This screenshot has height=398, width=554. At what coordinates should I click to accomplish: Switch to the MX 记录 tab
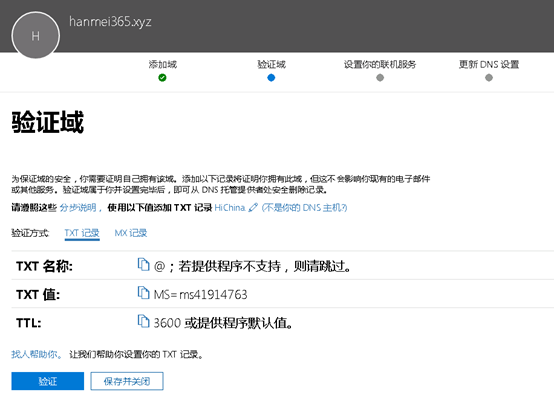[x=131, y=233]
